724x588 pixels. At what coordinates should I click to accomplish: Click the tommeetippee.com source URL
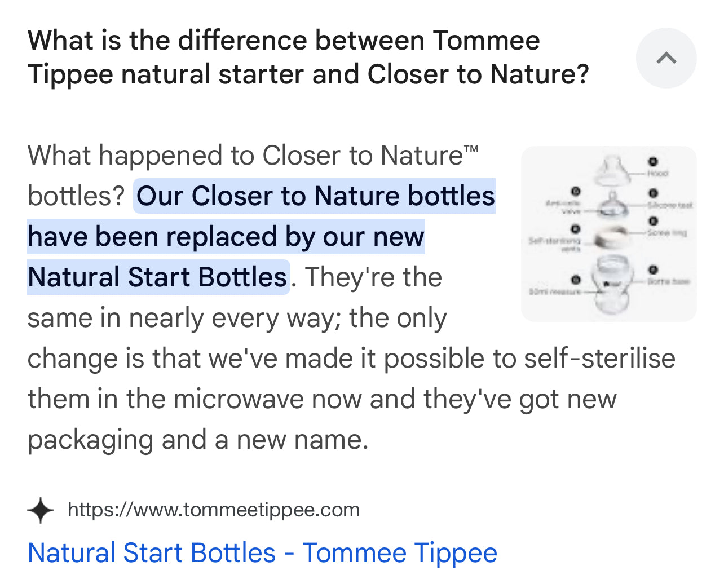point(213,510)
